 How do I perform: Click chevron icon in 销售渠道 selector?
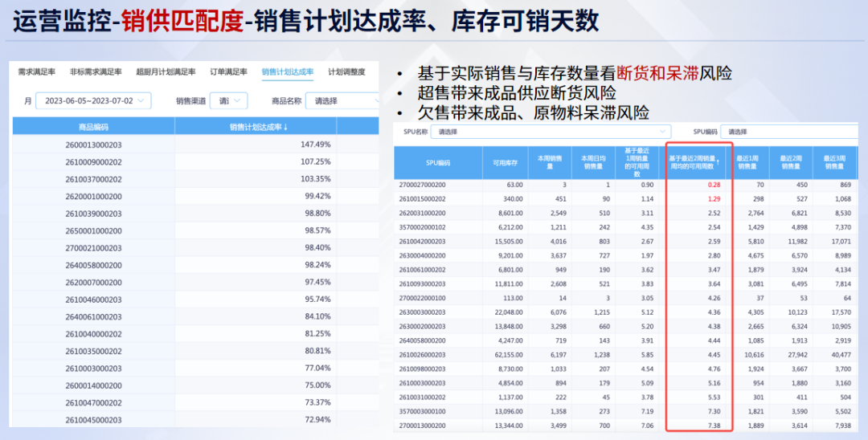[238, 101]
